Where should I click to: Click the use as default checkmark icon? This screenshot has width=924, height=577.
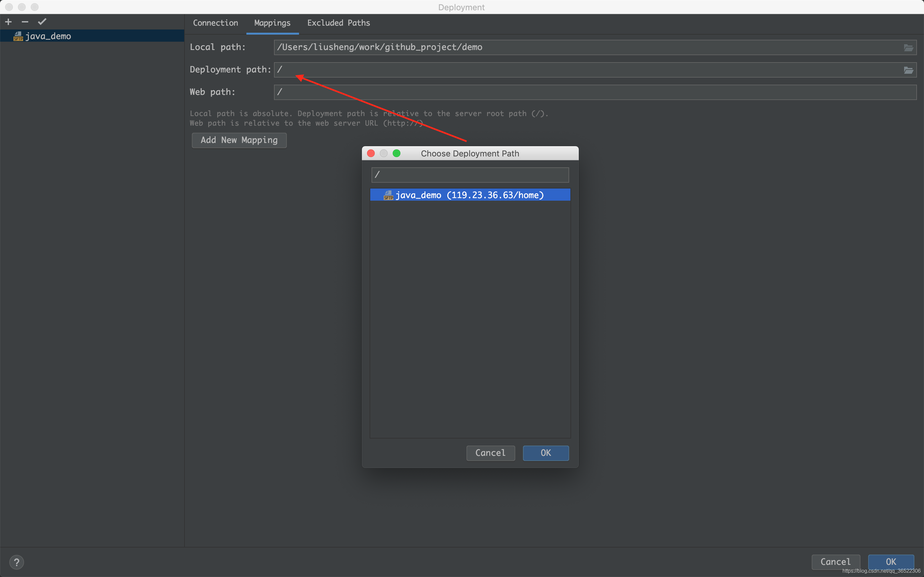pyautogui.click(x=42, y=22)
